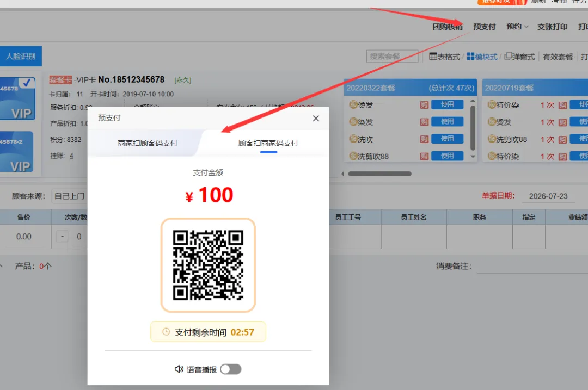Click 使用 for 烫发 in 20220322套餐
The width and height of the screenshot is (588, 390).
point(447,104)
